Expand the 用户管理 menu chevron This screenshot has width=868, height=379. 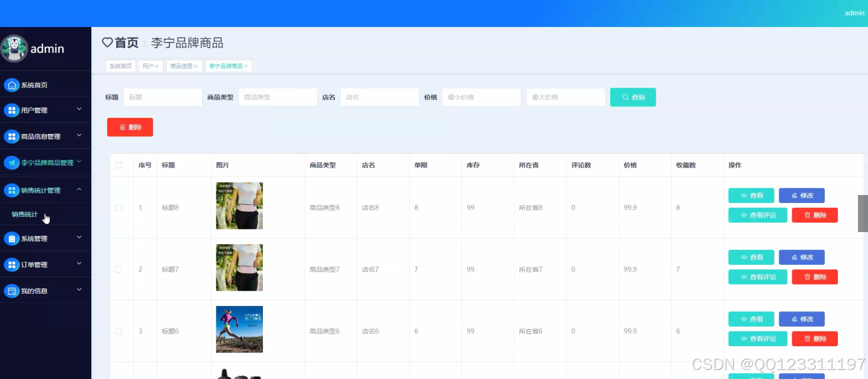[x=79, y=109]
